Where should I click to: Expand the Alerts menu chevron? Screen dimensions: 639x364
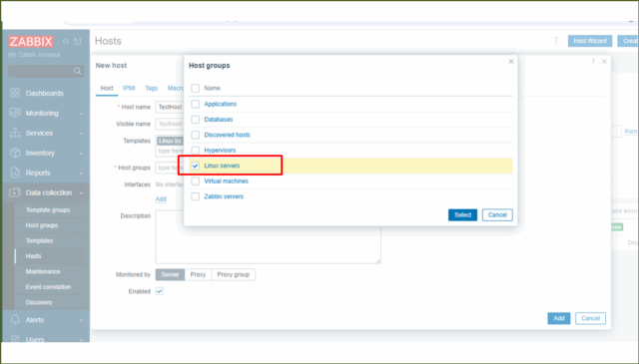(81, 320)
